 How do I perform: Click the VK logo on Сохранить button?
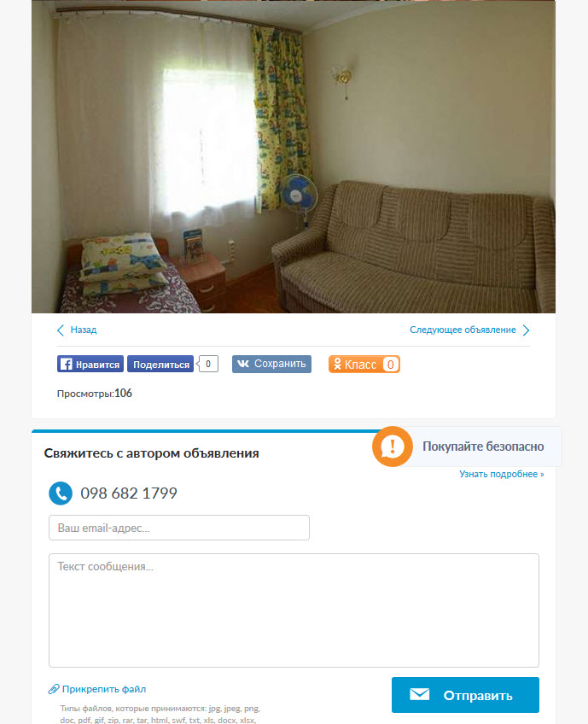coord(242,364)
